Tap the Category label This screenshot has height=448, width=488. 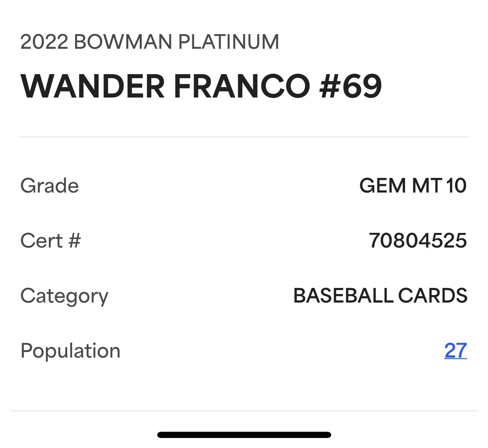pyautogui.click(x=64, y=296)
